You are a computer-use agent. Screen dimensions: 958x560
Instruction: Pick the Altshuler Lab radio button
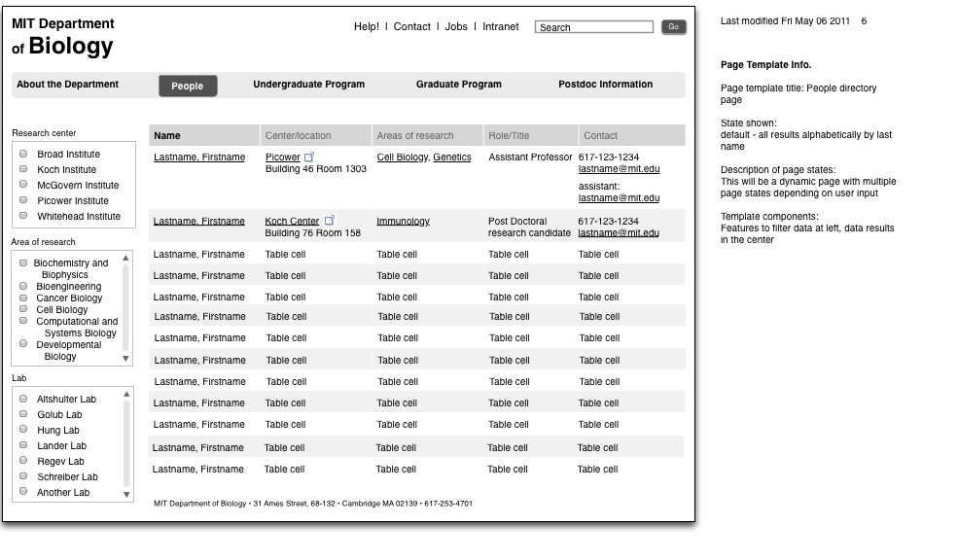tap(23, 399)
